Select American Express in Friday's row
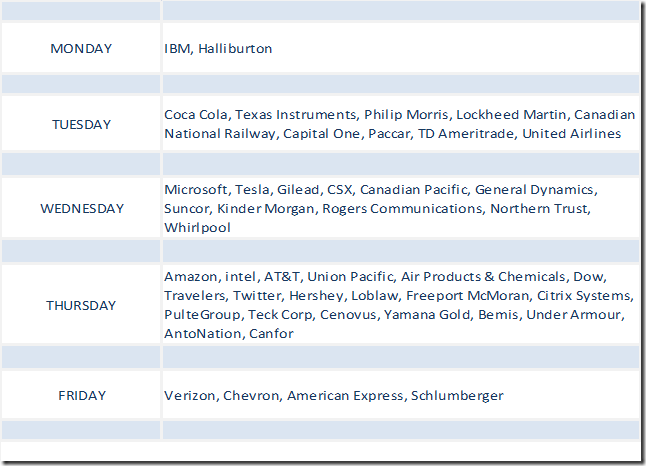Viewport: 646px width, 466px height. point(344,396)
